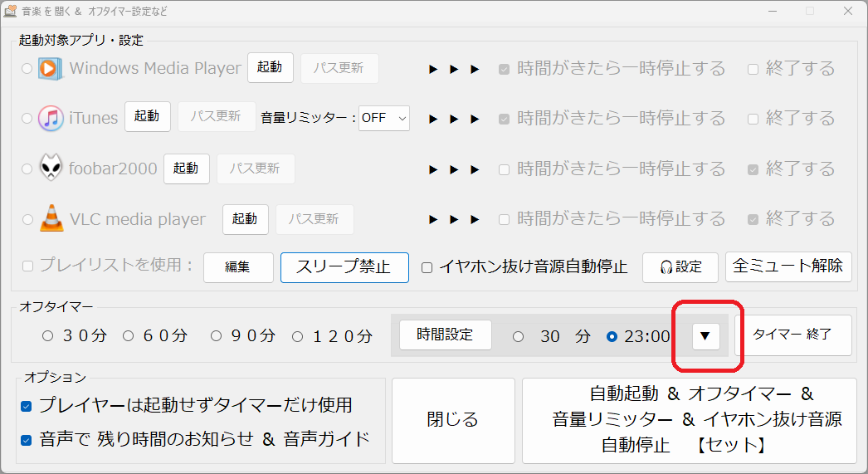The height and width of the screenshot is (474, 868).
Task: Toggle 終了する checkbox in Windows Media Player row
Action: coord(753,69)
